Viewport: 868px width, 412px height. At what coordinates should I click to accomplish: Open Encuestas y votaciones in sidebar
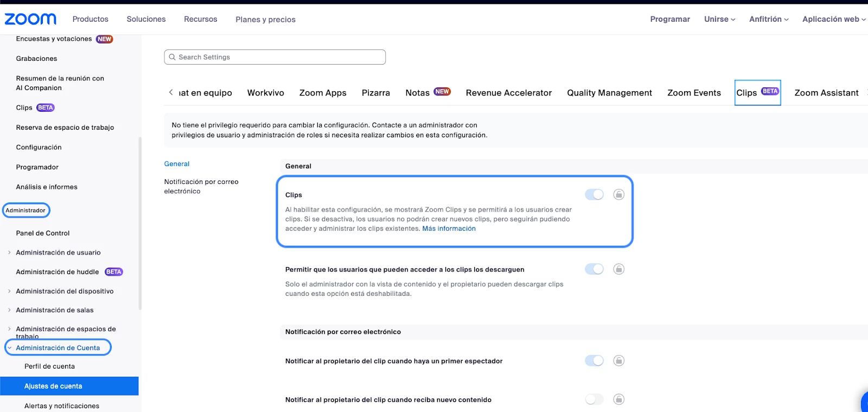click(x=64, y=39)
